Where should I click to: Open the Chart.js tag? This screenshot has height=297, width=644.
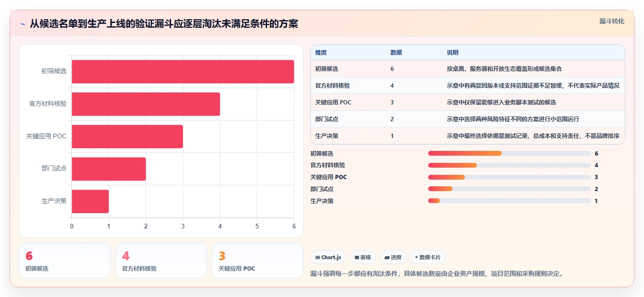(x=328, y=257)
